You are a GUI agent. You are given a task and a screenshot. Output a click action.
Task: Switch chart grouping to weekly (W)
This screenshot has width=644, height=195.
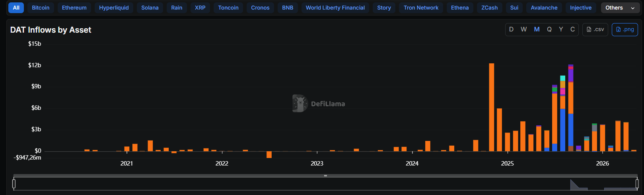(x=524, y=29)
